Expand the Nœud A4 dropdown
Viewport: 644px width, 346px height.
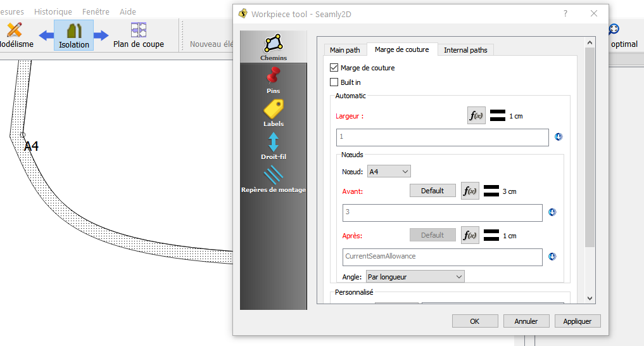[389, 171]
